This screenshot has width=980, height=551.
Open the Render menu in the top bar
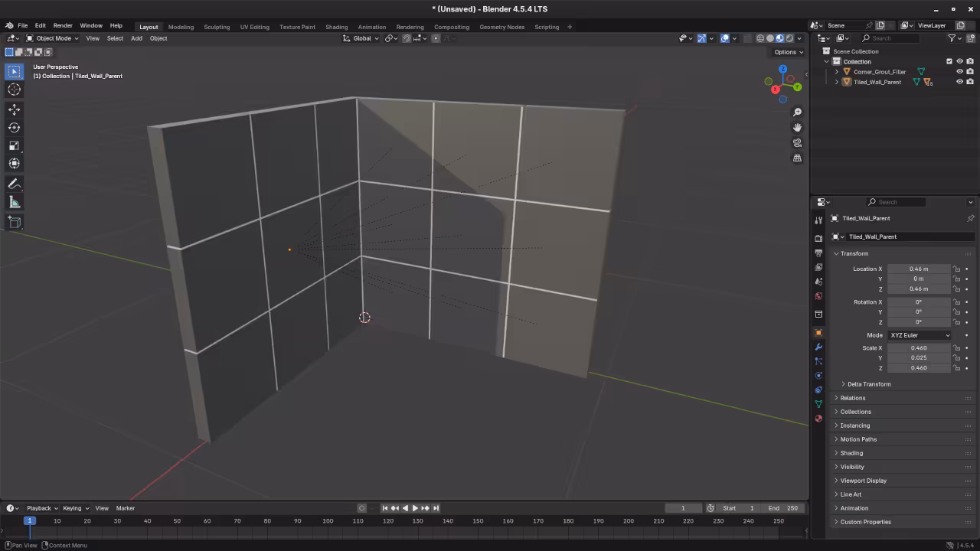click(x=62, y=25)
